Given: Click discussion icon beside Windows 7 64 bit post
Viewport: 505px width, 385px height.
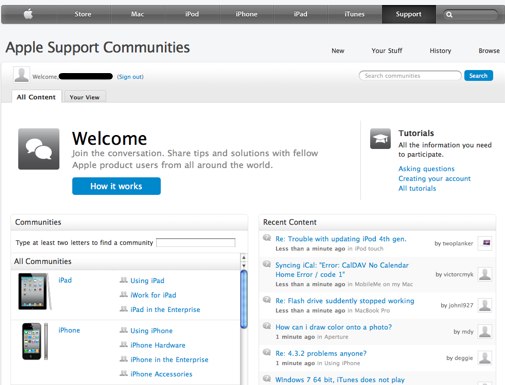Looking at the screenshot, I should click(x=267, y=379).
